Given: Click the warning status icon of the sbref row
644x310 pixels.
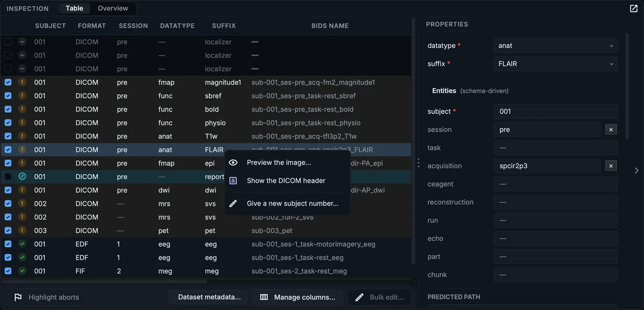Looking at the screenshot, I should [22, 96].
